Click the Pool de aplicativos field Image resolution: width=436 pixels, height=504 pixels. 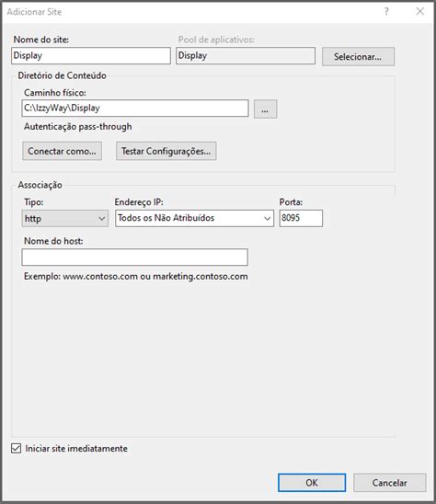[246, 55]
